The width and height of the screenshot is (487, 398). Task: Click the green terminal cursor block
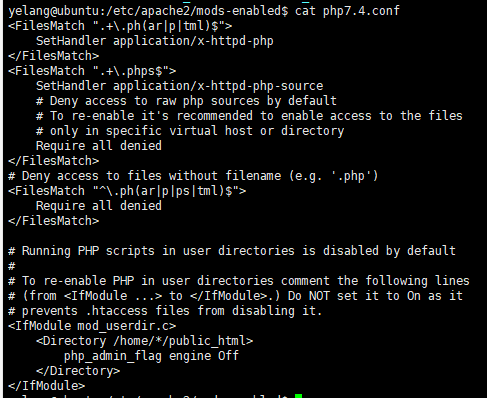tap(298, 396)
